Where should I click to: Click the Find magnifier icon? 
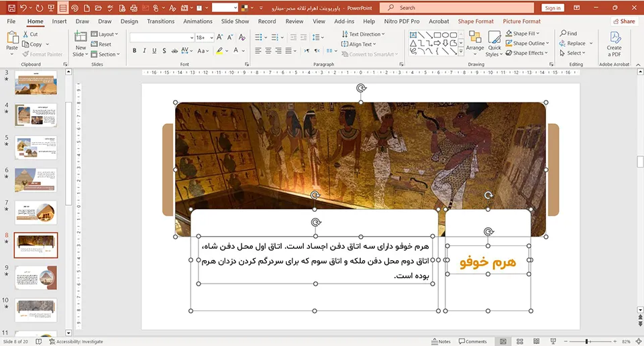563,34
